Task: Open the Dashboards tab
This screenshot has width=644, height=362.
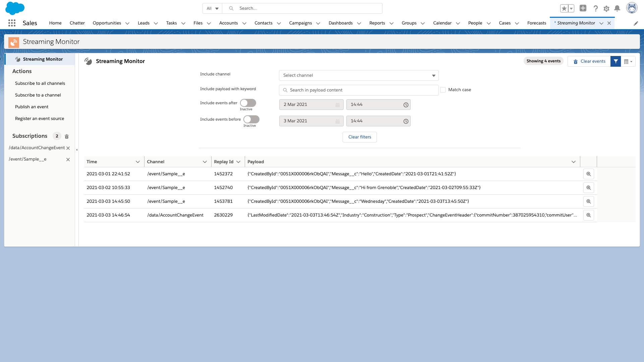Action: 341,23
